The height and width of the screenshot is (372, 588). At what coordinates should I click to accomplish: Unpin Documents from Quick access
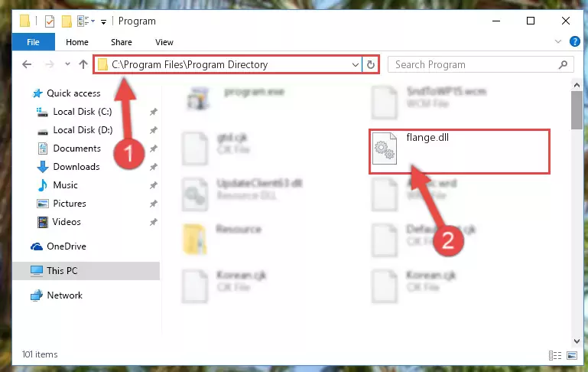pyautogui.click(x=154, y=148)
